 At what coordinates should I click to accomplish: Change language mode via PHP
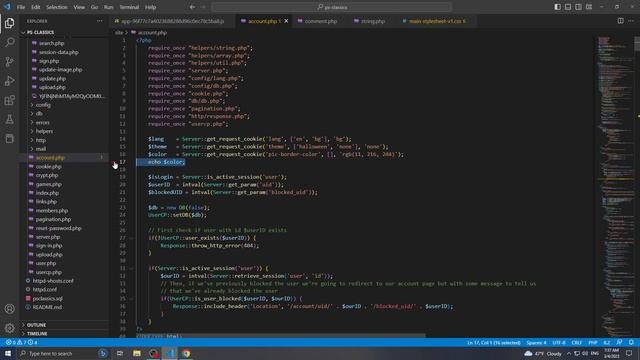[x=593, y=342]
